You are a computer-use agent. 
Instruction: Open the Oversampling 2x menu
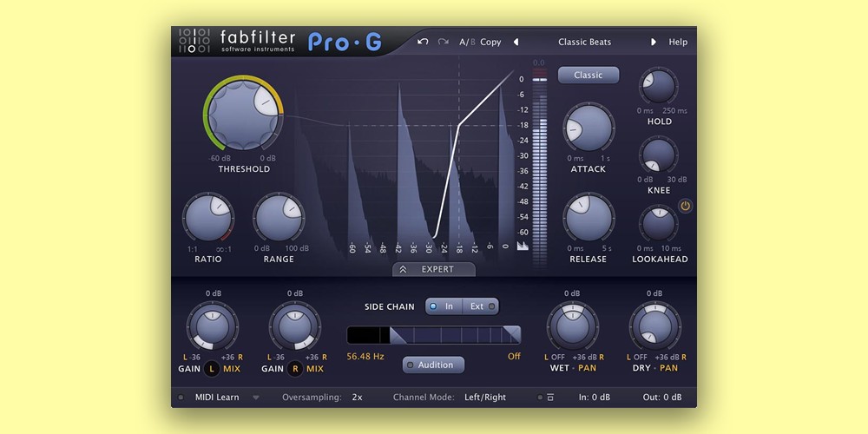(358, 398)
